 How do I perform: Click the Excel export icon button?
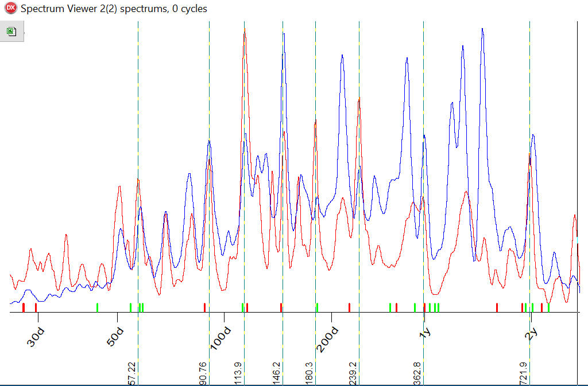11,32
